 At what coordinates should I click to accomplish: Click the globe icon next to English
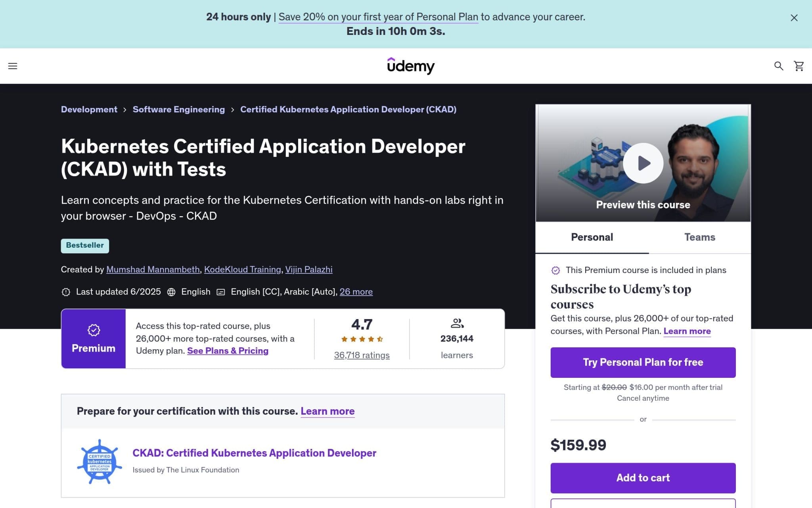[x=171, y=292]
